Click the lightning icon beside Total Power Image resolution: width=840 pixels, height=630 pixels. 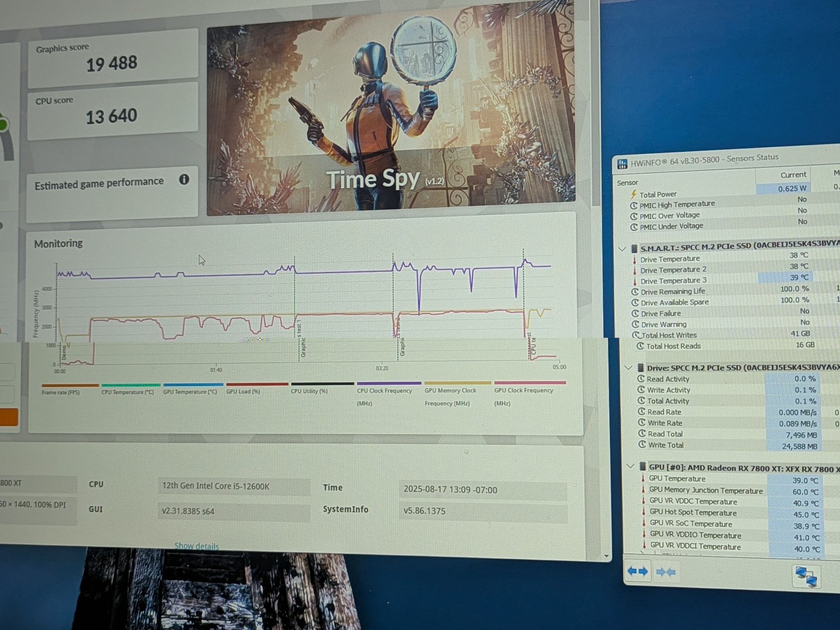(634, 194)
